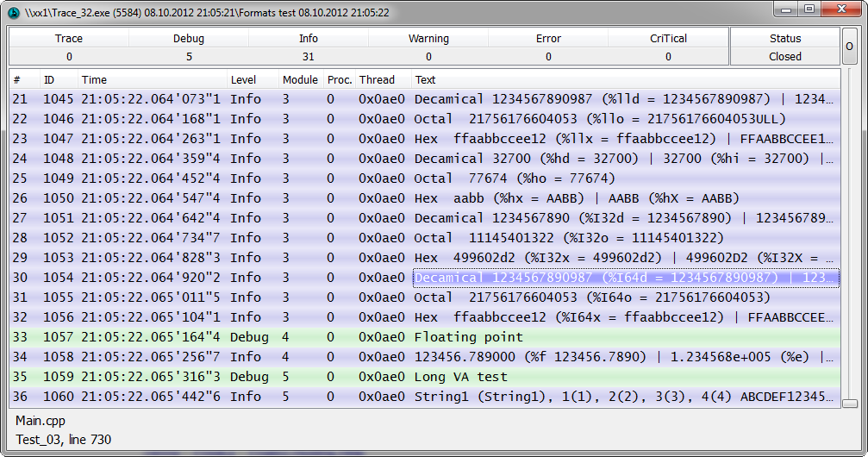Sort by the Module column header
This screenshot has width=868, height=457.
pyautogui.click(x=301, y=80)
